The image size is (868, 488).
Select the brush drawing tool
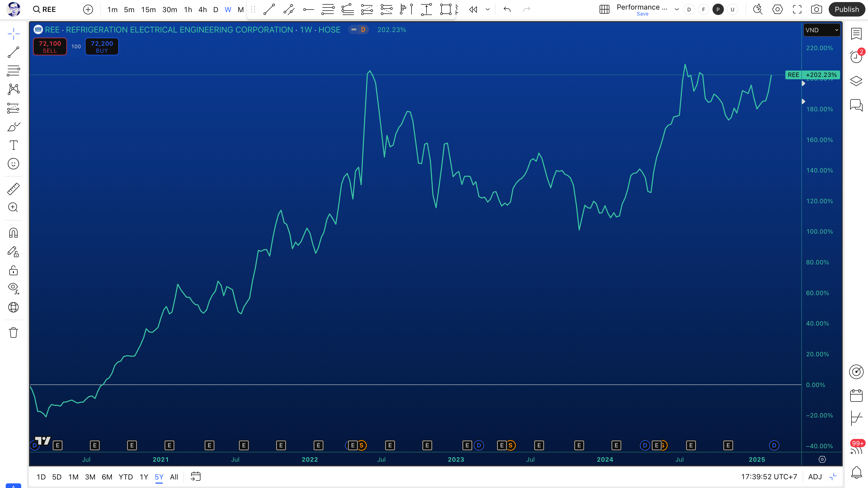13,127
